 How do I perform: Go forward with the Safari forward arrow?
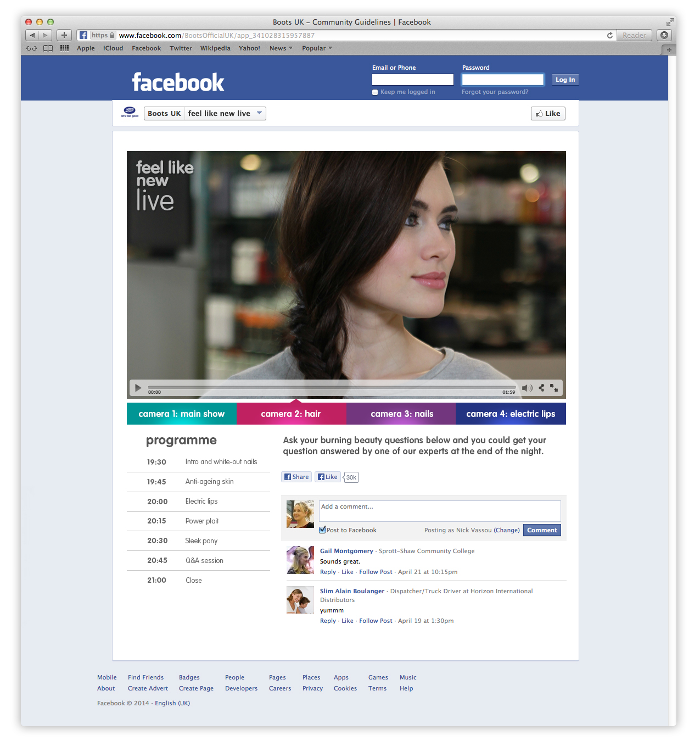[x=46, y=35]
